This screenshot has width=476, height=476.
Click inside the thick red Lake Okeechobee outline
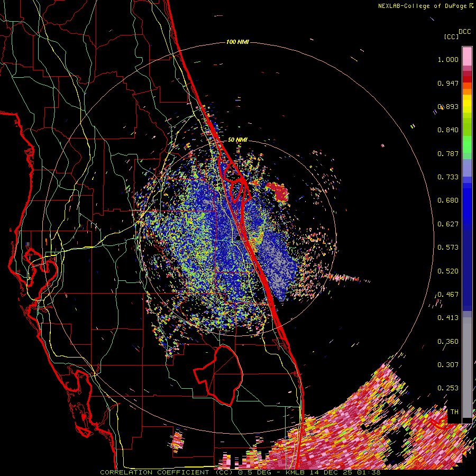[225, 375]
